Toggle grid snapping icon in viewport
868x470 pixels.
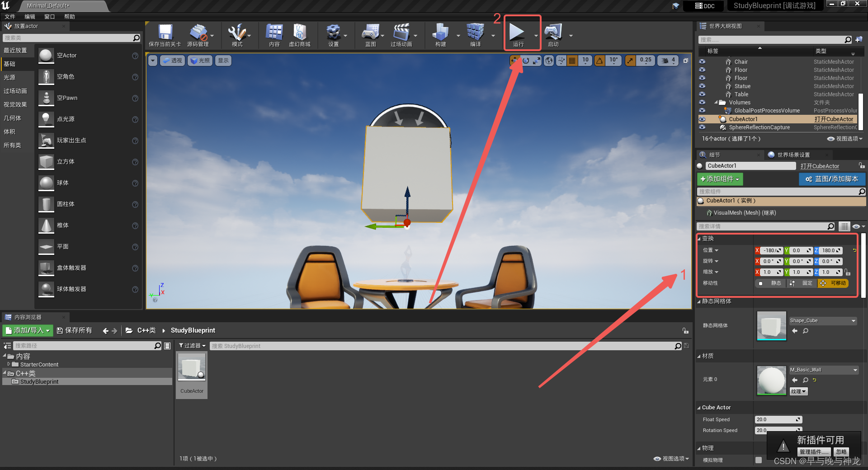tap(572, 61)
